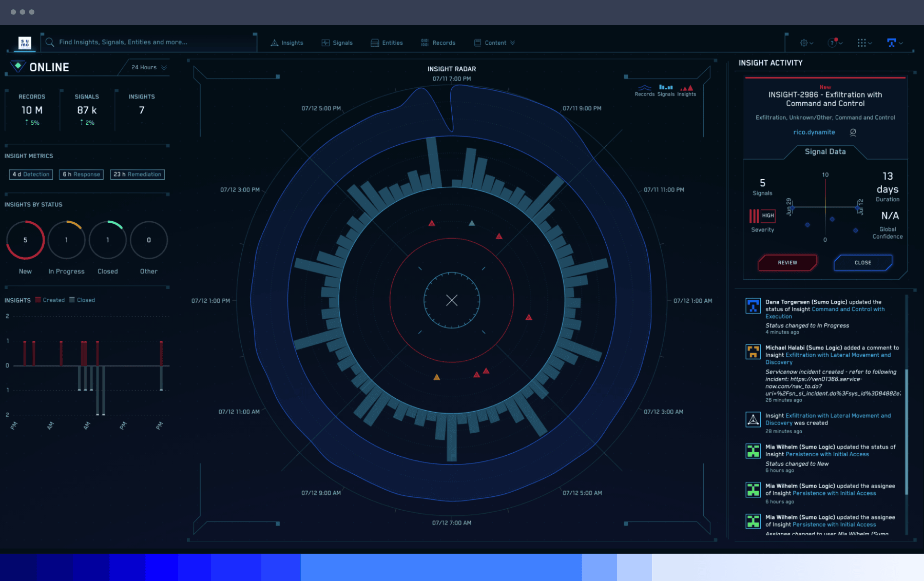Toggle the Insights layer in radar legend

tap(687, 90)
